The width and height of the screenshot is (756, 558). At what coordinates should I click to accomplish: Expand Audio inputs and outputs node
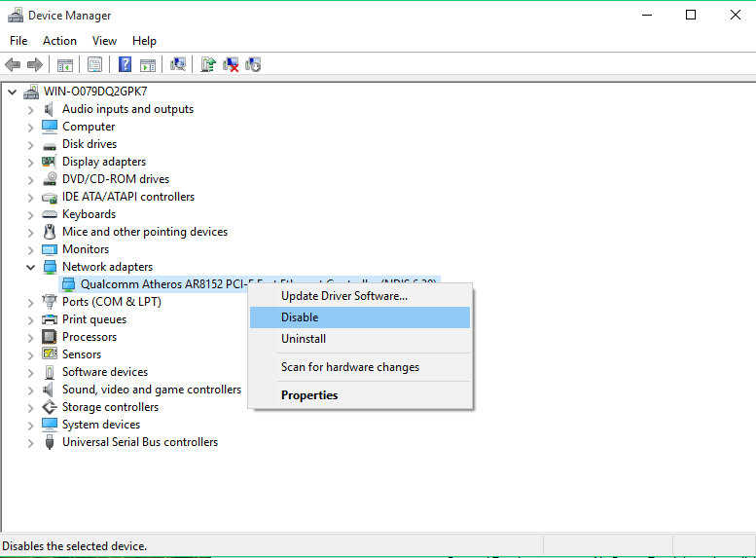coord(30,110)
